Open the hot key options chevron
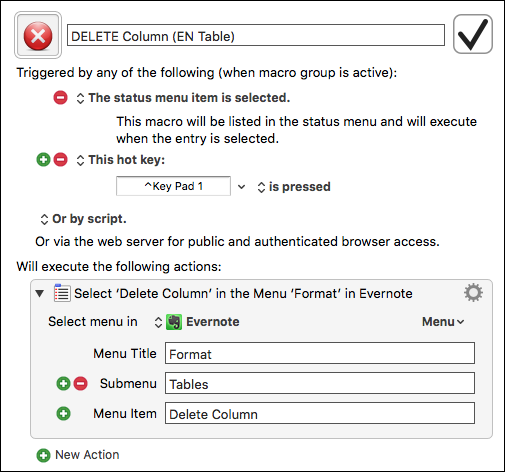Viewport: 505px width, 472px height. pyautogui.click(x=242, y=187)
